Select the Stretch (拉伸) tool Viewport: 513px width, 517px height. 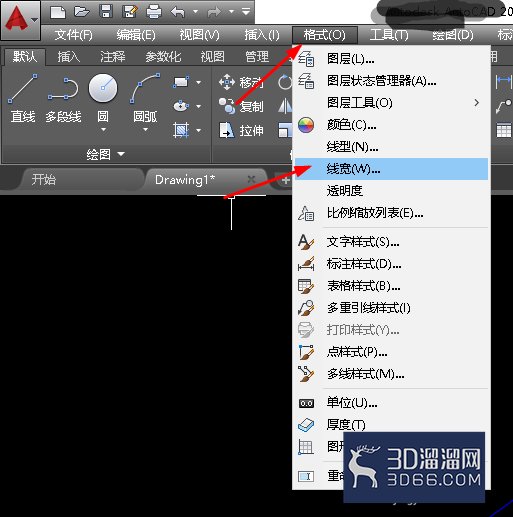point(241,130)
